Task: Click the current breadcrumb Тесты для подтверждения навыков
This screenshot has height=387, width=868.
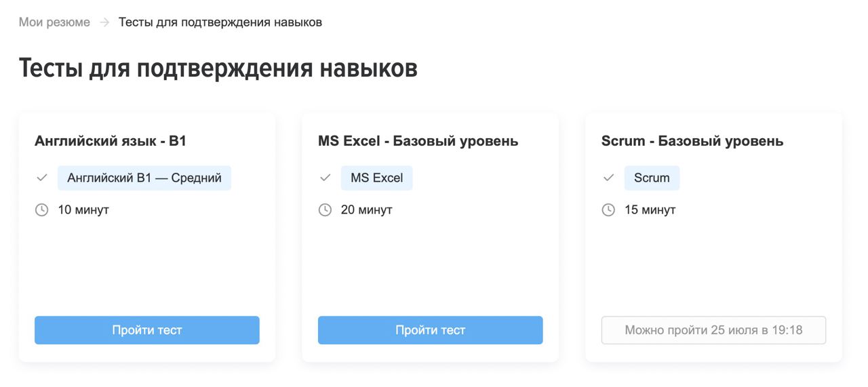Action: click(220, 22)
